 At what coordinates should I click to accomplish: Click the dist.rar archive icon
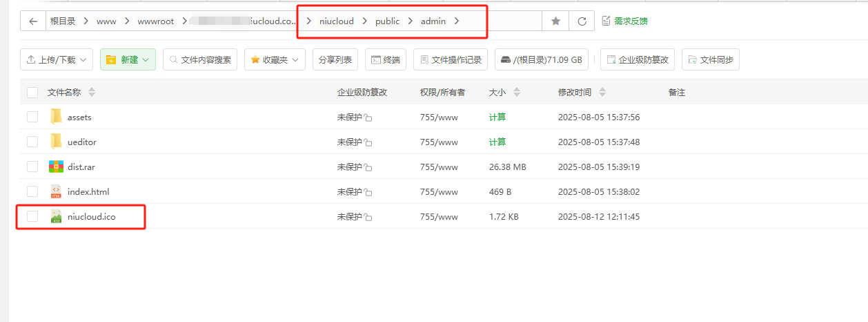tap(56, 167)
